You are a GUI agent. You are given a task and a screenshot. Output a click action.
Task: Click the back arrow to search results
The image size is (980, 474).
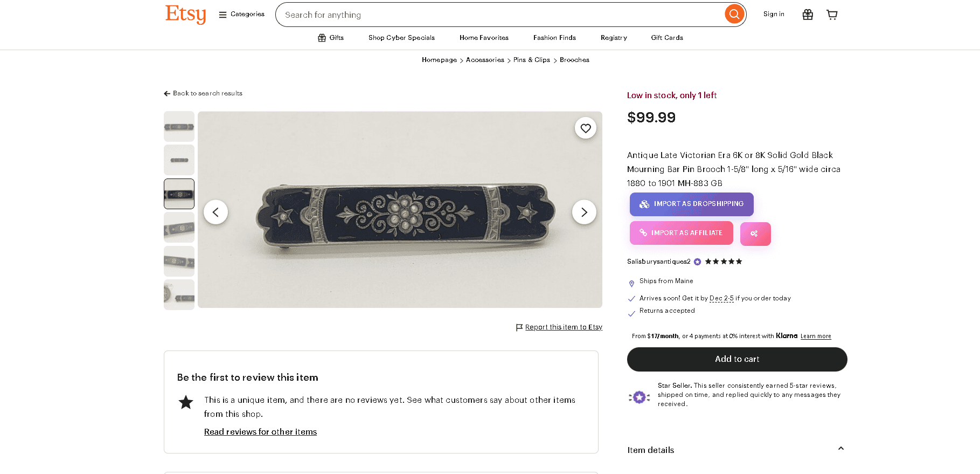(167, 94)
